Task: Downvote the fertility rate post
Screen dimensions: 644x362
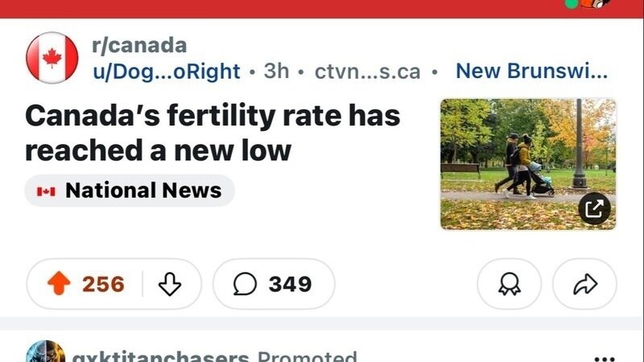Action: 170,284
